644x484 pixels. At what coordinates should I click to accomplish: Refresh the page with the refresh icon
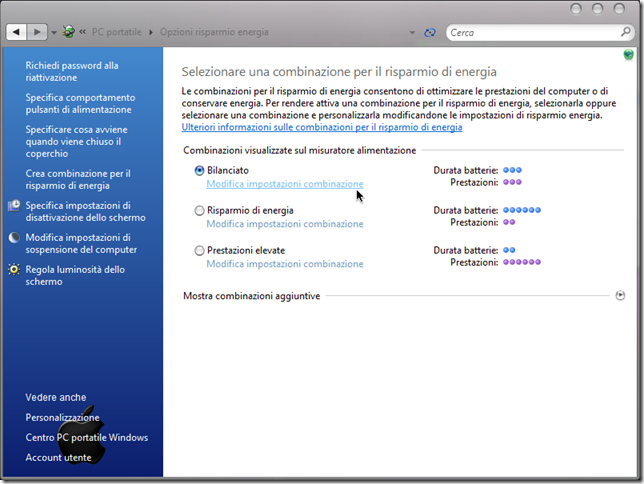pos(430,32)
